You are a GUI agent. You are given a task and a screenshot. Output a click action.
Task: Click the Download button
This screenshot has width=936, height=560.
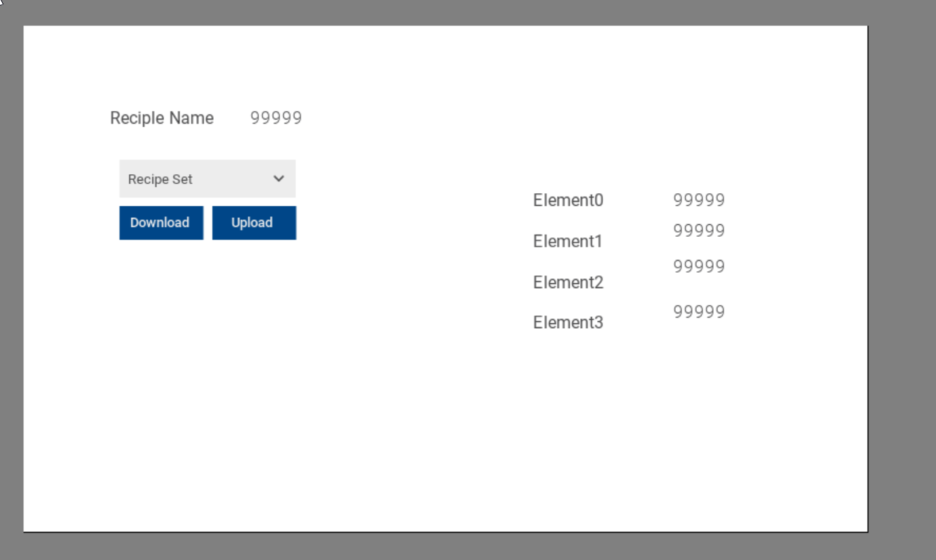click(x=161, y=223)
